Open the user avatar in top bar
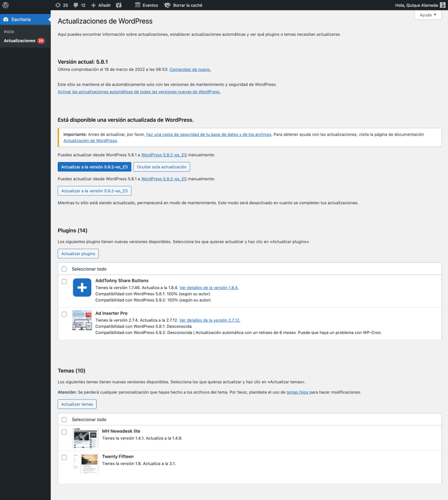 pyautogui.click(x=442, y=5)
